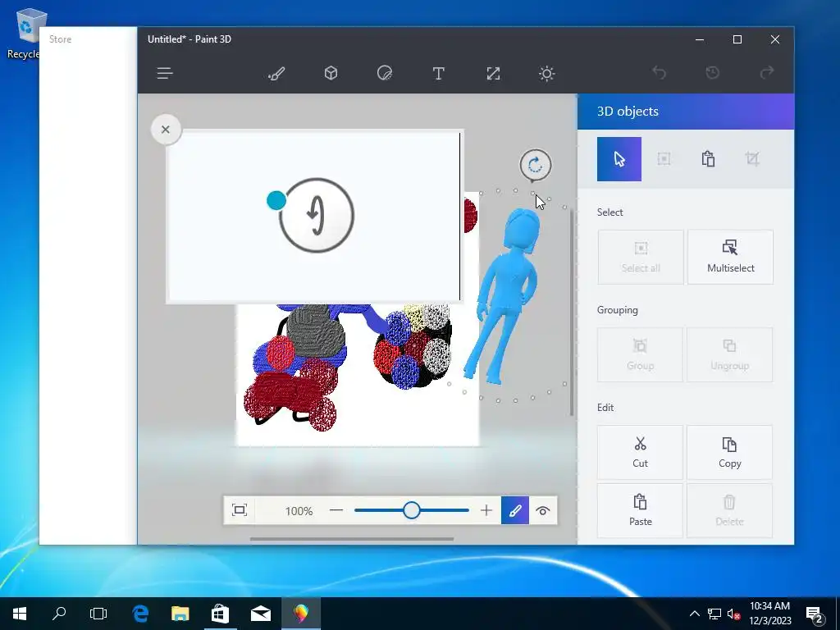
Task: Open the Recycle Bin on desktop
Action: click(22, 33)
